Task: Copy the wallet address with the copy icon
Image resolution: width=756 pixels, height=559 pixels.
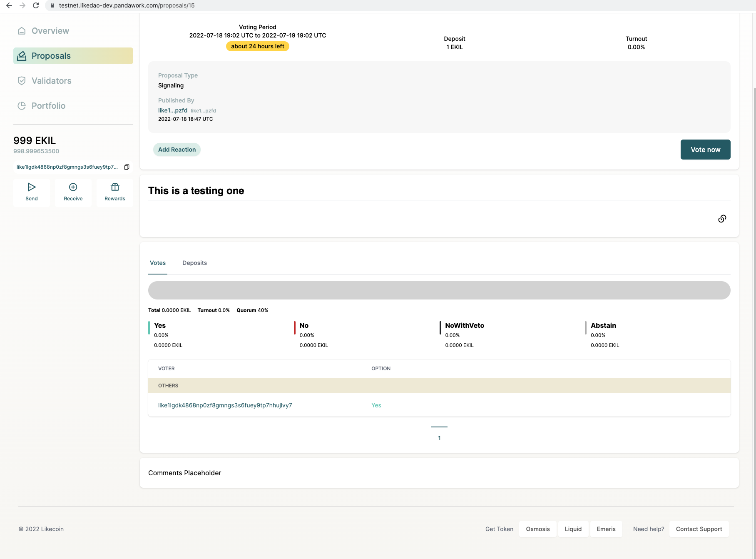Action: [127, 167]
